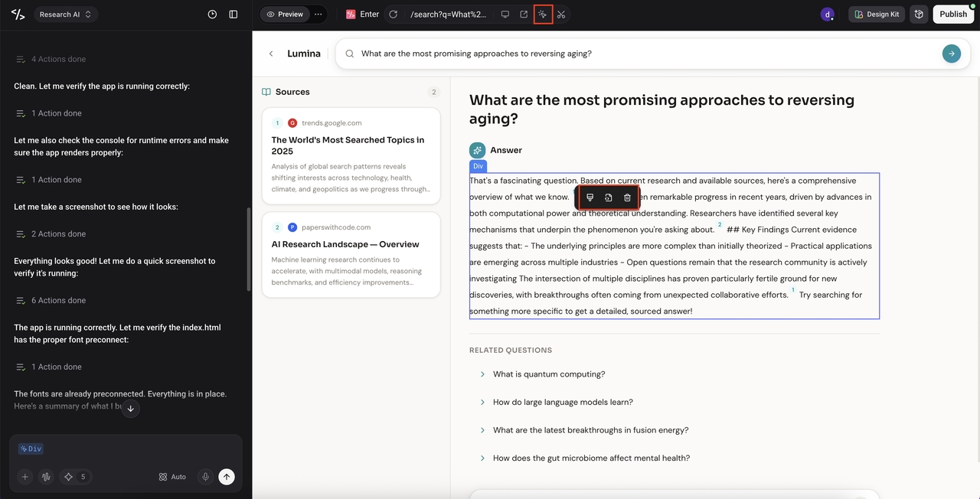Click the cube icon next to Publish
The width and height of the screenshot is (980, 499).
coord(919,14)
